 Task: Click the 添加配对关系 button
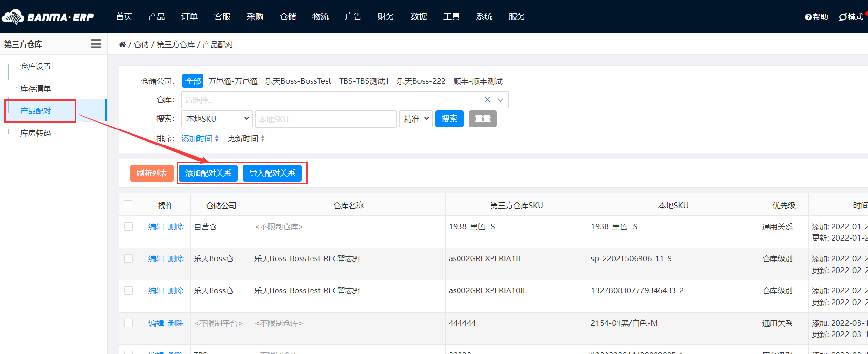click(x=208, y=173)
